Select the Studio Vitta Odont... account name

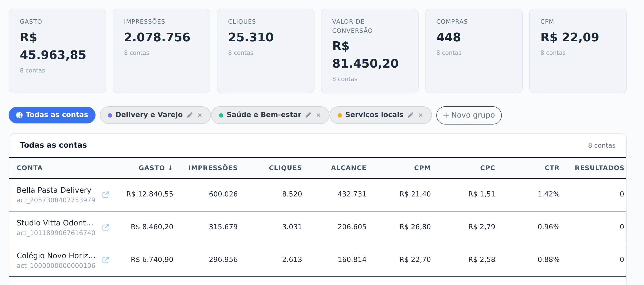(55, 223)
